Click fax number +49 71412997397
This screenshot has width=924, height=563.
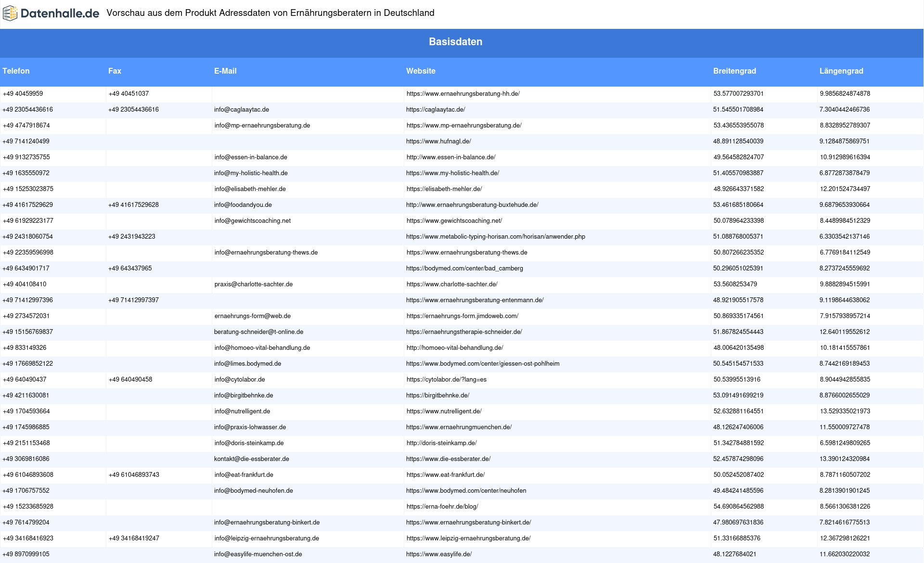[x=133, y=300]
